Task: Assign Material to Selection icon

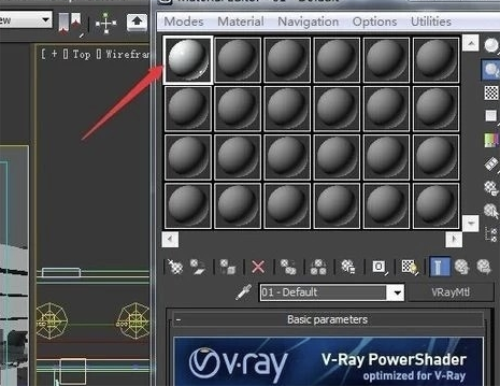Action: (x=228, y=267)
